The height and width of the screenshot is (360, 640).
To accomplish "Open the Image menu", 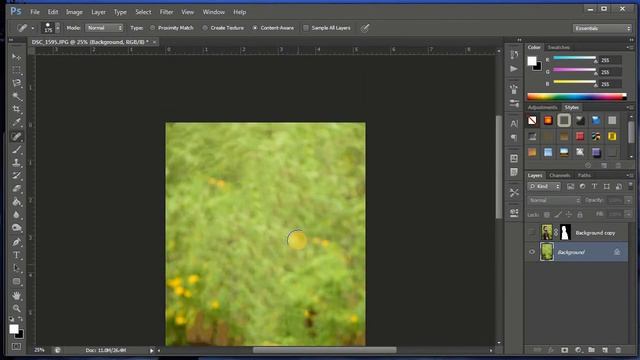I will pyautogui.click(x=74, y=12).
